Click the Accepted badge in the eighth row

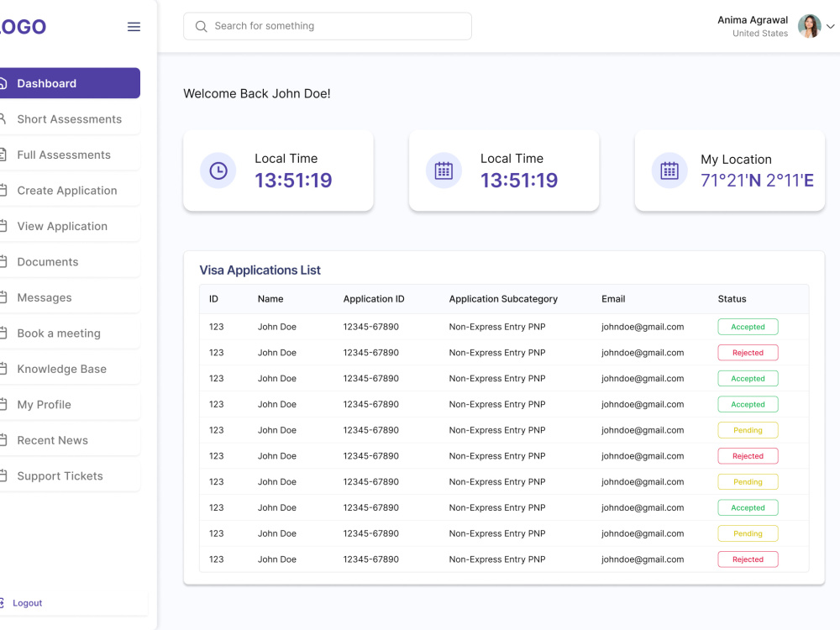coord(748,508)
